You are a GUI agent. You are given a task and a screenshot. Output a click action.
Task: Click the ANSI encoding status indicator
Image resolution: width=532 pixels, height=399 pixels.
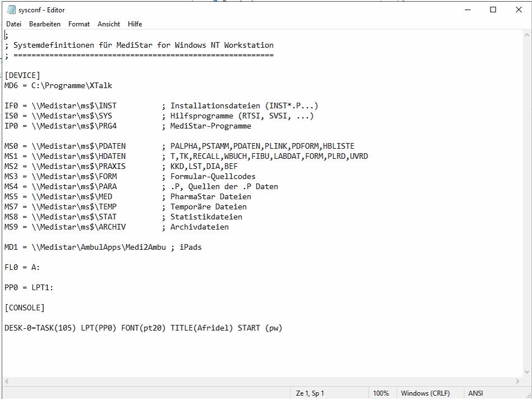coord(475,393)
